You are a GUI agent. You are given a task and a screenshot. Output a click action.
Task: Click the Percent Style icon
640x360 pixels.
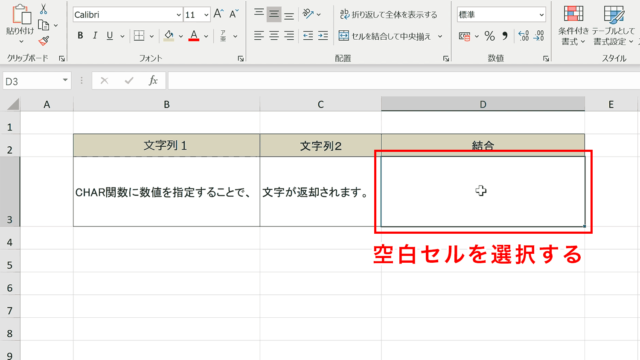tap(489, 36)
